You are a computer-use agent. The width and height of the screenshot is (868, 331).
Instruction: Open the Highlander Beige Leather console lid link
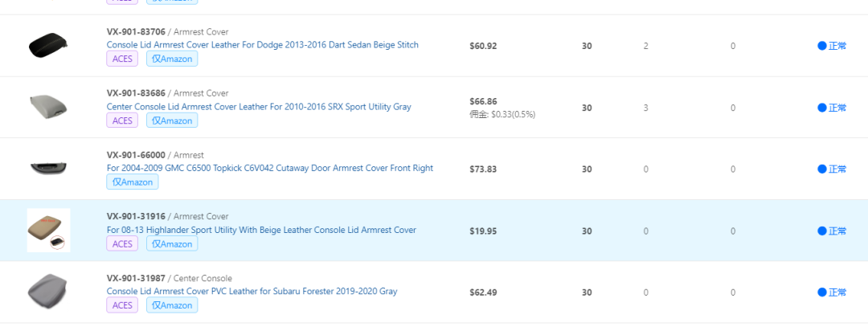click(261, 230)
